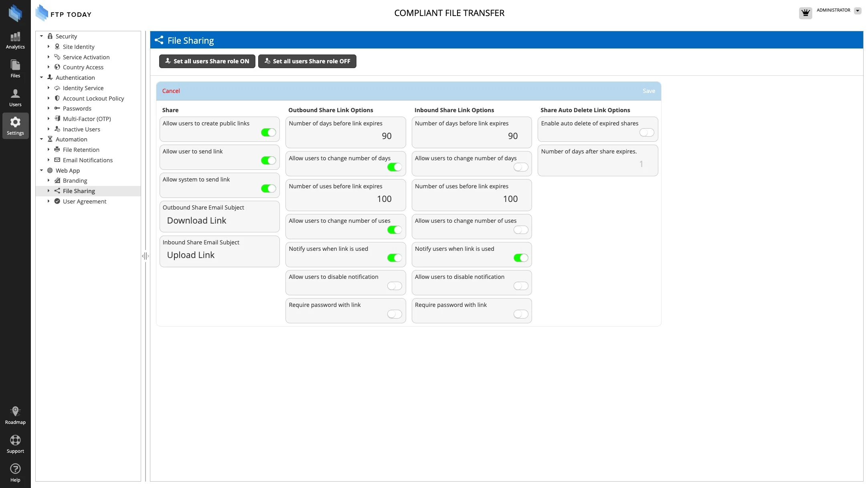Open the Administrator dropdown arrow
This screenshot has height=488, width=868.
(x=857, y=11)
